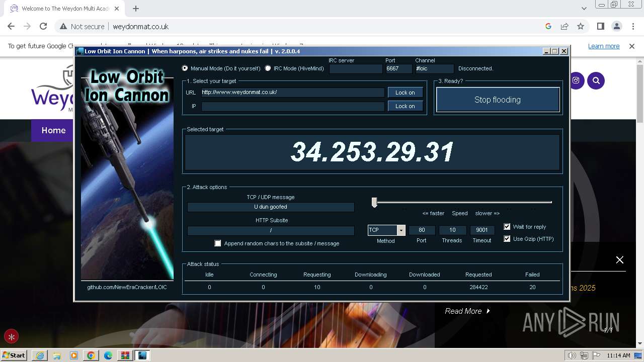This screenshot has height=362, width=644.
Task: Select IRC Mode (HiveMind) radio button
Action: [x=268, y=68]
